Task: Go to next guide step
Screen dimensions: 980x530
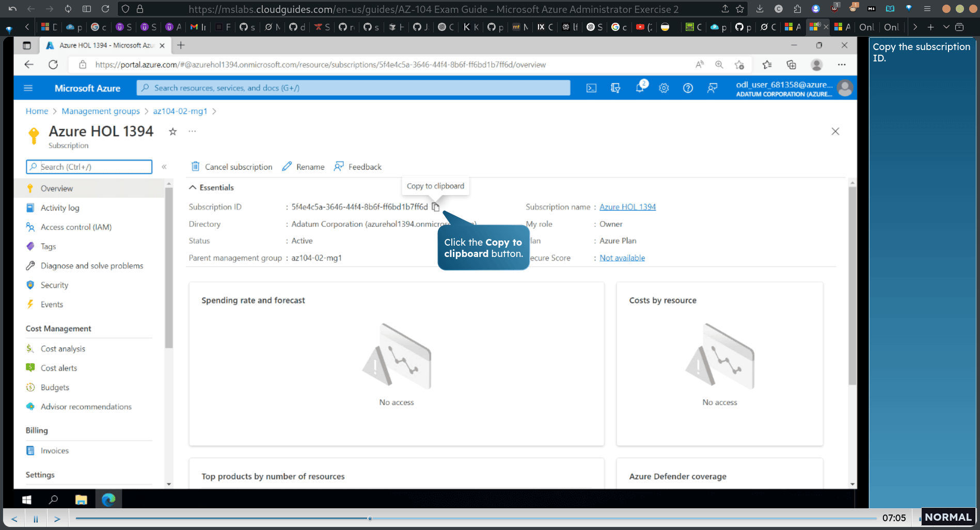Action: click(57, 519)
